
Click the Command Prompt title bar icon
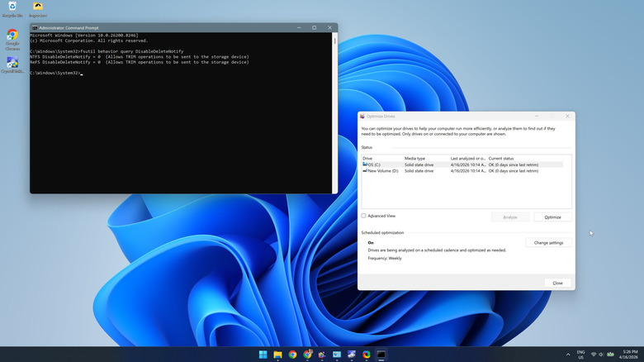(35, 28)
